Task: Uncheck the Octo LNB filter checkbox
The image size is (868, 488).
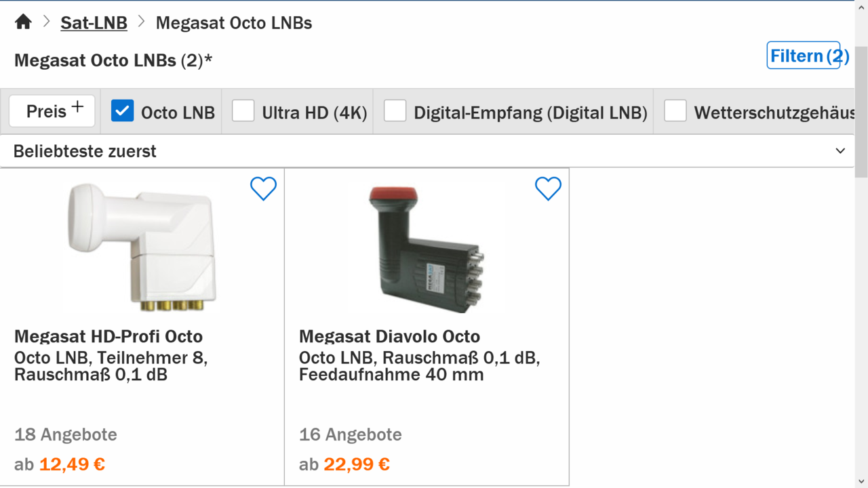Action: (123, 110)
